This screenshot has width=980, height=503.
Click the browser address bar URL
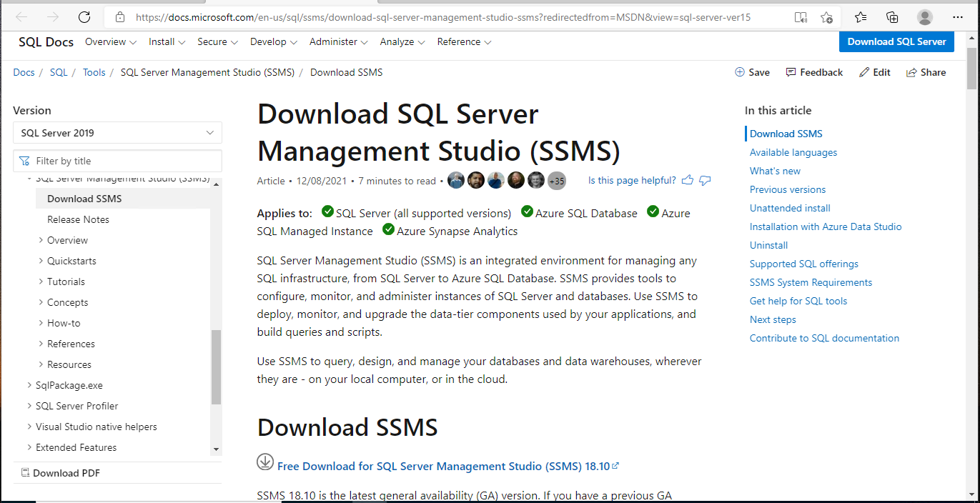click(x=443, y=17)
